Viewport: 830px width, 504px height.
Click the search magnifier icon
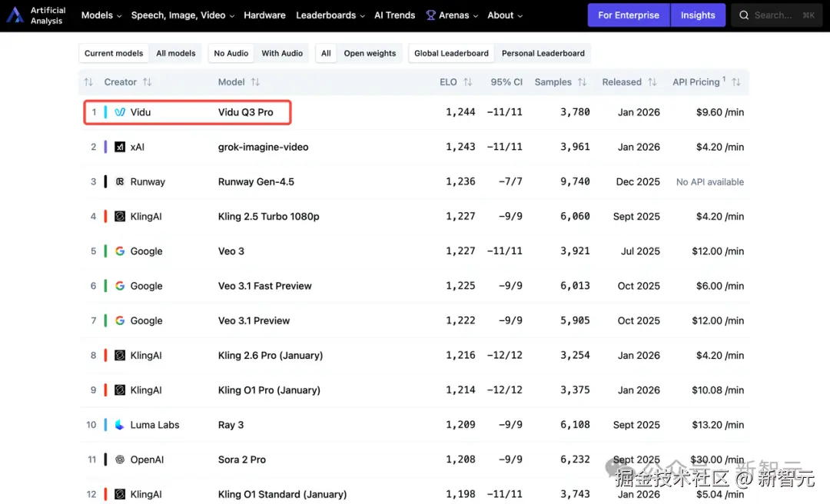[744, 15]
